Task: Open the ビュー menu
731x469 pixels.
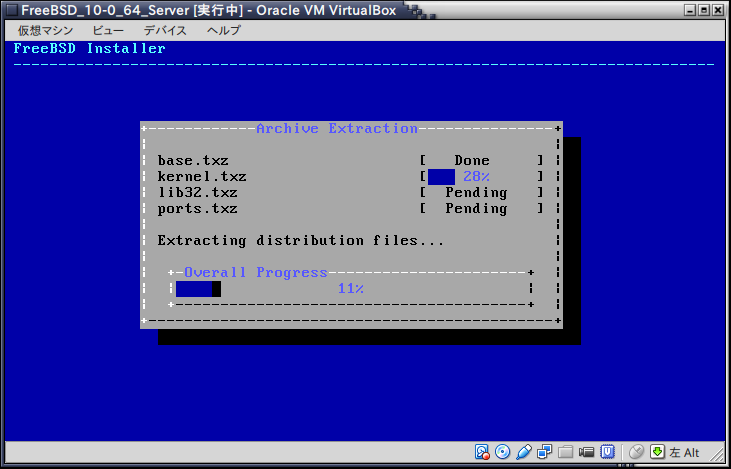Action: click(x=109, y=30)
